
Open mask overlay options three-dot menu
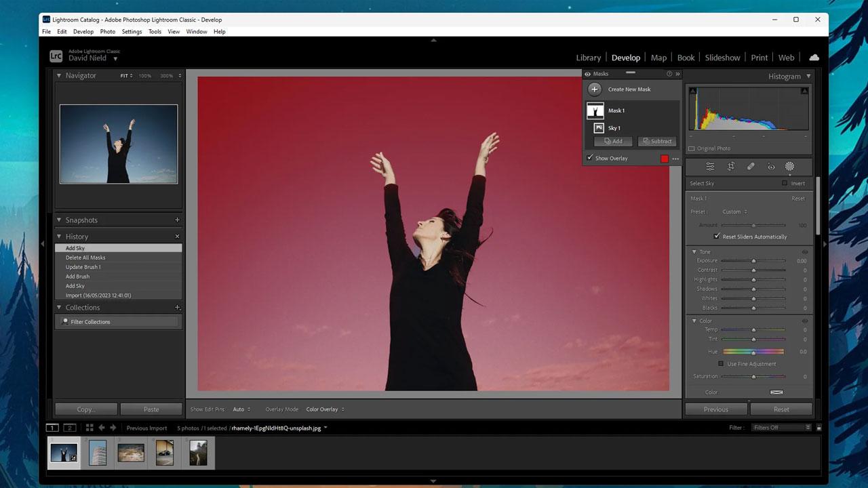[675, 159]
